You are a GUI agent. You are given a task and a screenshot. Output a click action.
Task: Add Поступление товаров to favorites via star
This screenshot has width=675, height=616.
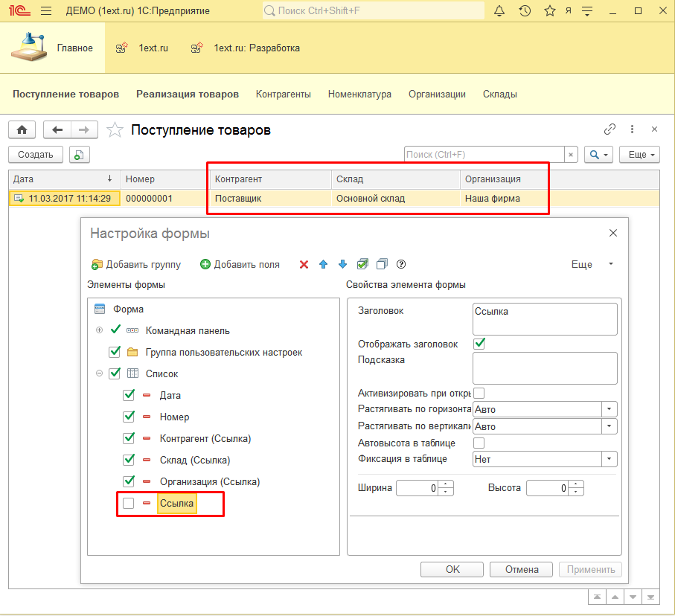(115, 129)
